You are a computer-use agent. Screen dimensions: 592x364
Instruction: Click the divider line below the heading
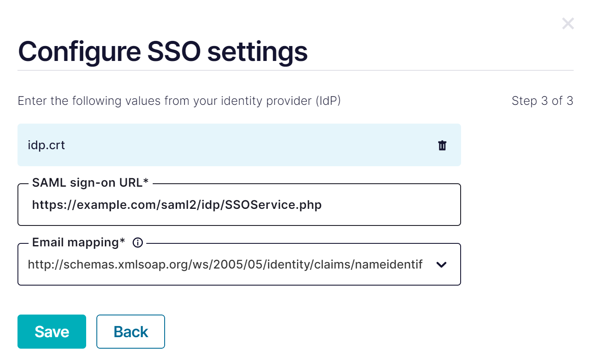295,70
